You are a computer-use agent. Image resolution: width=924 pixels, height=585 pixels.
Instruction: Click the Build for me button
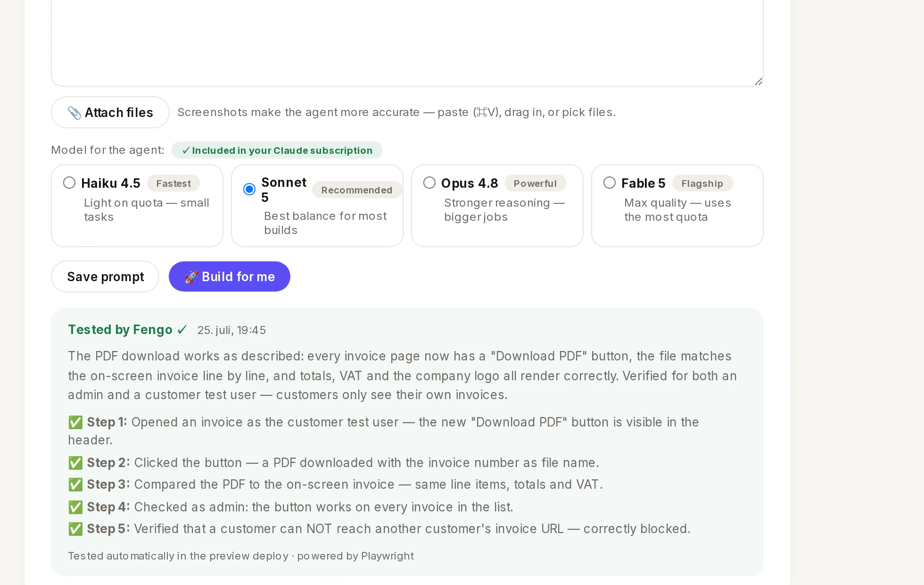(230, 276)
